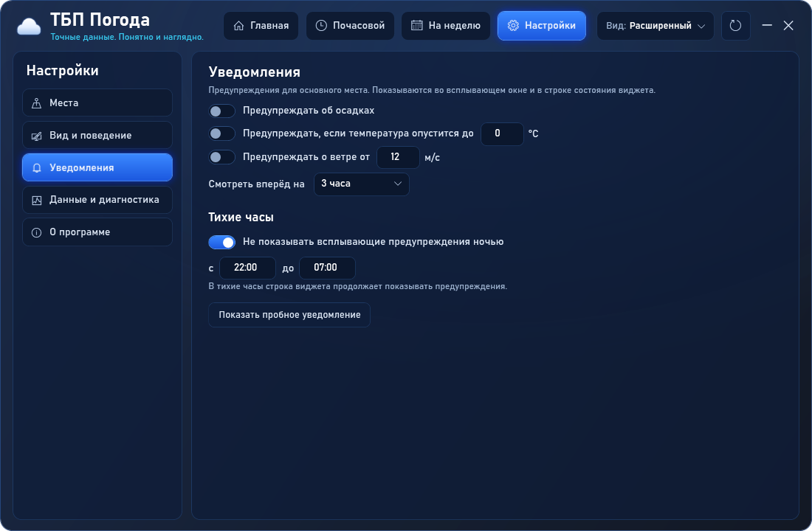This screenshot has height=531, width=812.
Task: Click the clock icon for Почасовой
Action: coord(321,25)
